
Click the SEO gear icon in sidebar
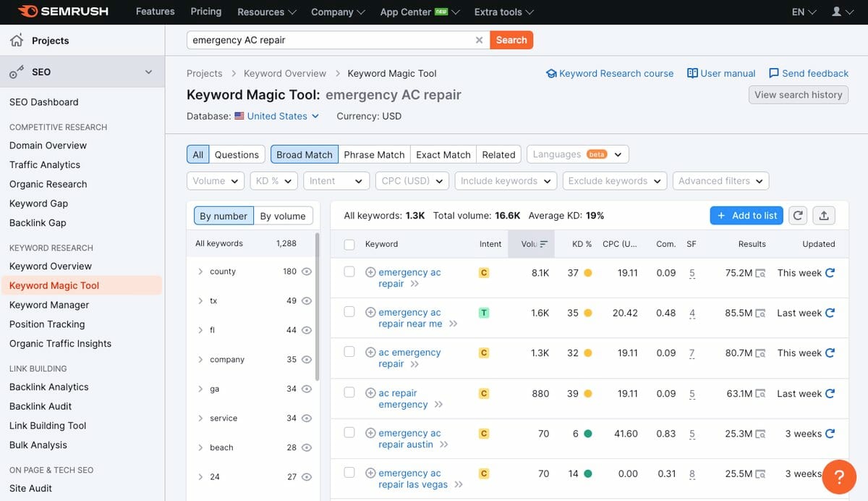click(17, 72)
